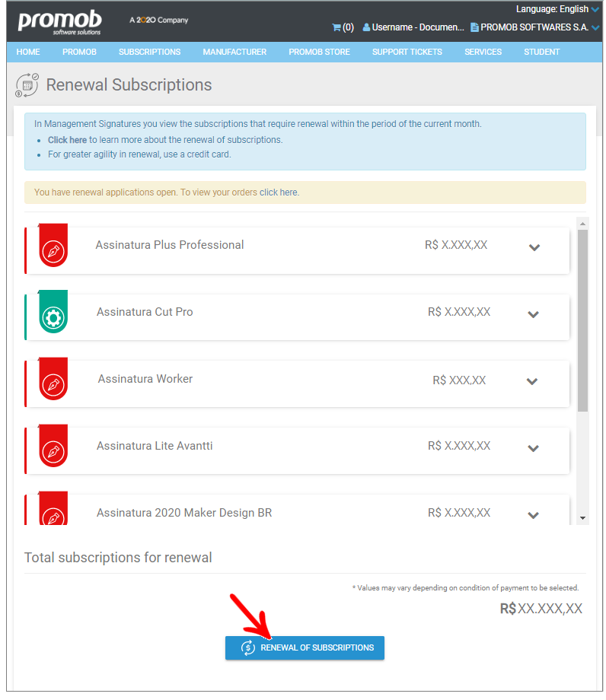Open the SUPPORT TICKETS menu
Viewport: 606px width, 700px height.
click(x=407, y=52)
